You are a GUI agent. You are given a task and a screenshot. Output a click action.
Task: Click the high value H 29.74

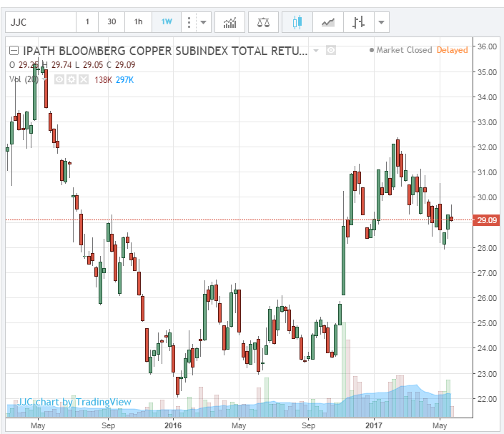pos(57,65)
